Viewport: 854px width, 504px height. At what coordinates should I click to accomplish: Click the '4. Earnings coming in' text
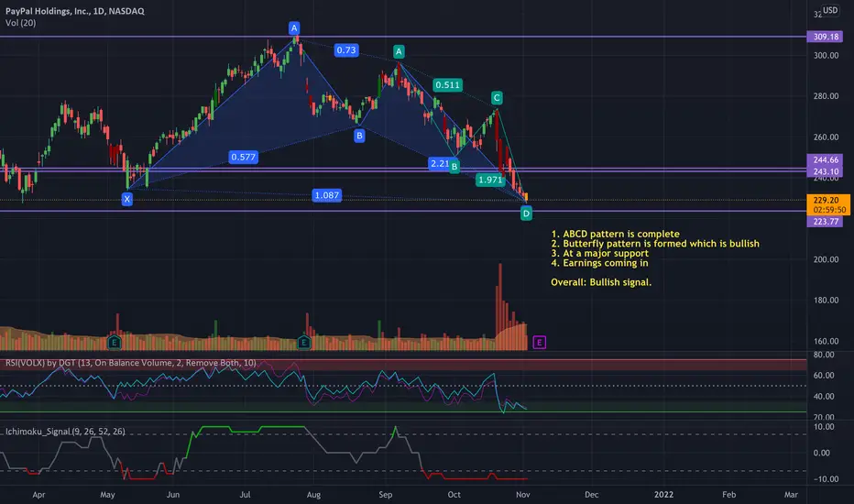[x=599, y=263]
